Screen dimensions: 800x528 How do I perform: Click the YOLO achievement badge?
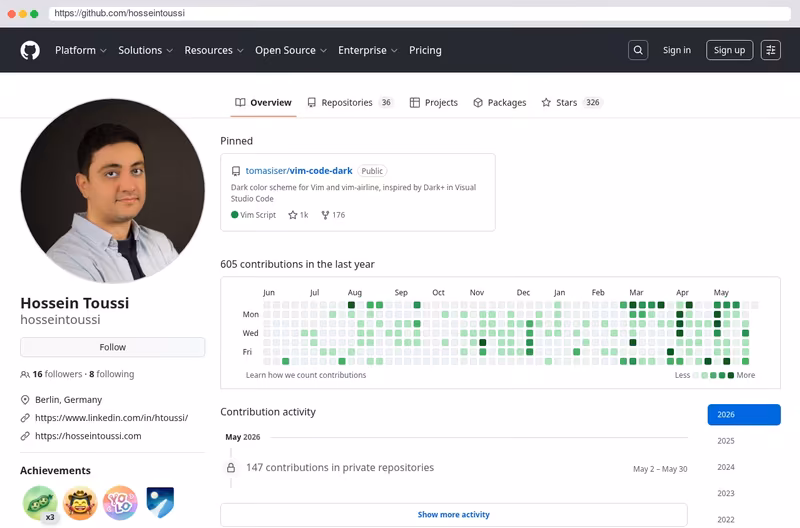coord(120,503)
